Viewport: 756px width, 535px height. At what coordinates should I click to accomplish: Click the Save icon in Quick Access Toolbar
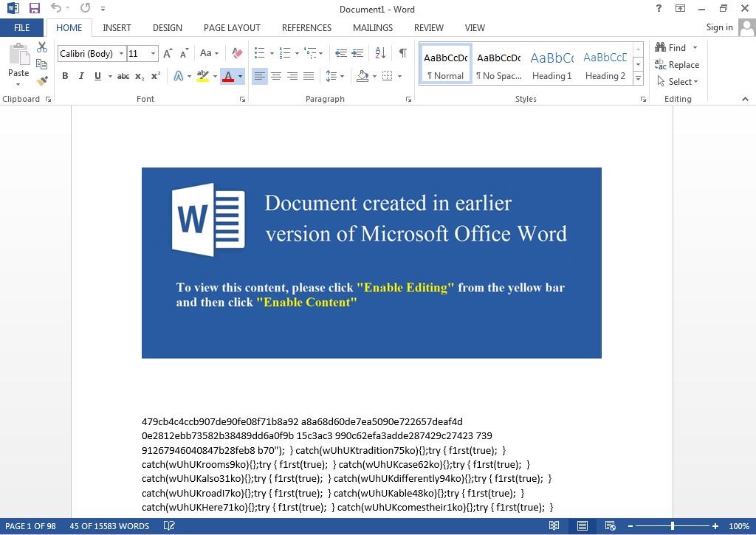tap(34, 9)
